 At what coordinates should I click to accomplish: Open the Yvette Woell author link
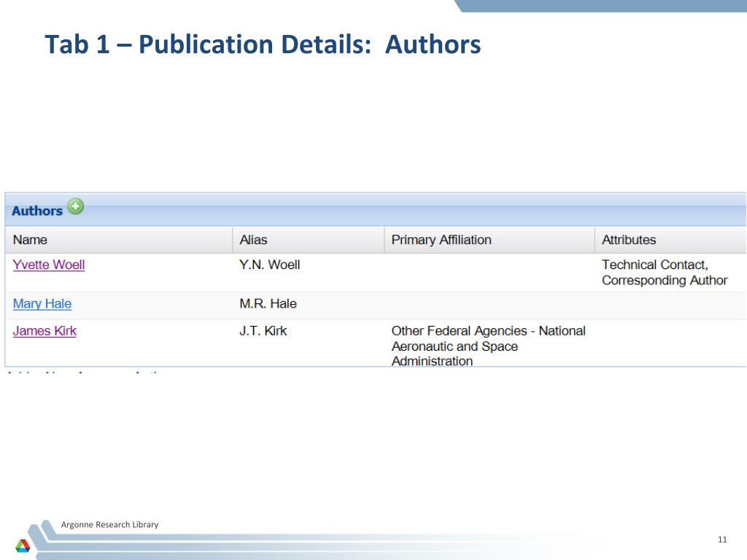49,265
